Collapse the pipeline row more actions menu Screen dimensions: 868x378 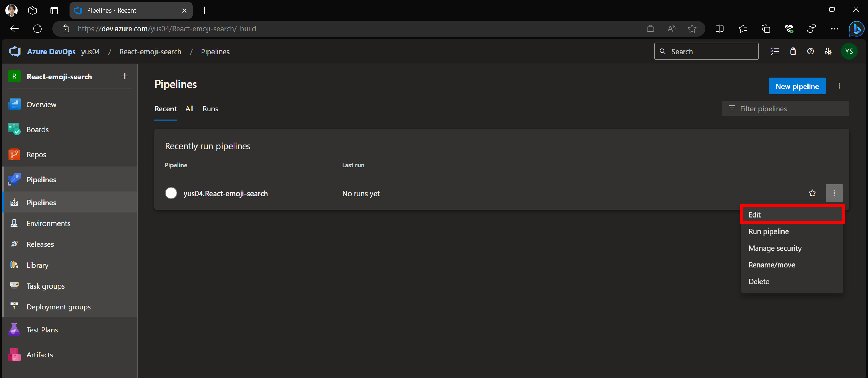tap(834, 193)
